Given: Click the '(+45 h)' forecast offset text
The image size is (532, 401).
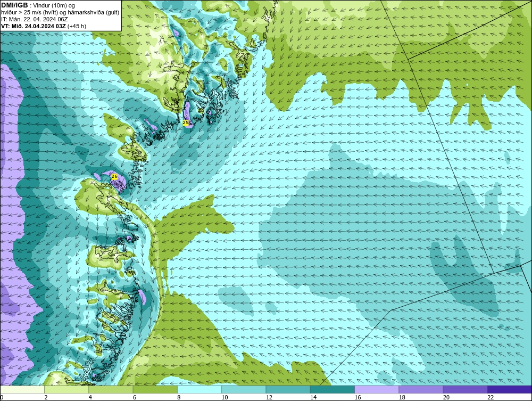Looking at the screenshot, I should (77, 26).
